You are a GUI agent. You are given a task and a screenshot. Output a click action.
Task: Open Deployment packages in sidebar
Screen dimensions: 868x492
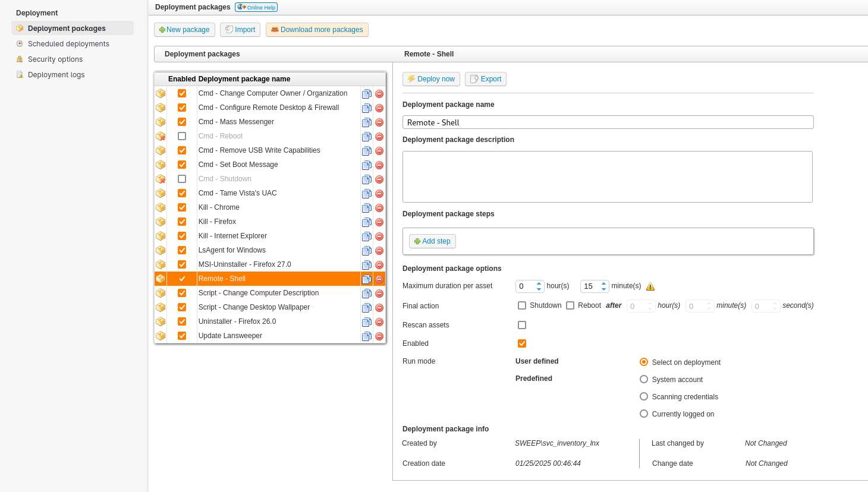[73, 28]
